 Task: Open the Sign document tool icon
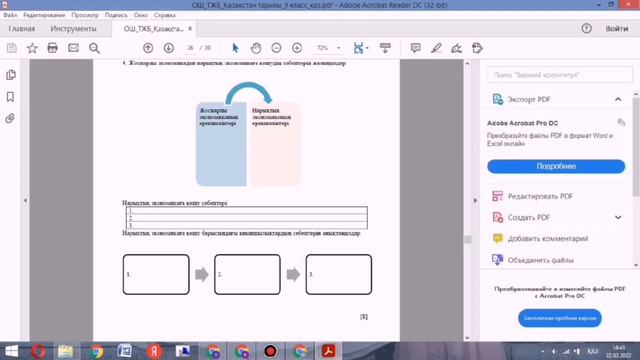pos(457,48)
